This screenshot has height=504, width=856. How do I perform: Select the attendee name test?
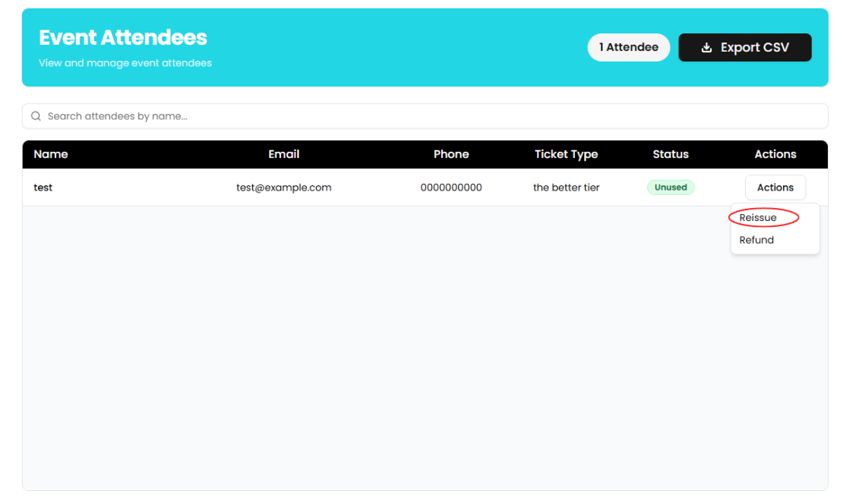point(43,187)
